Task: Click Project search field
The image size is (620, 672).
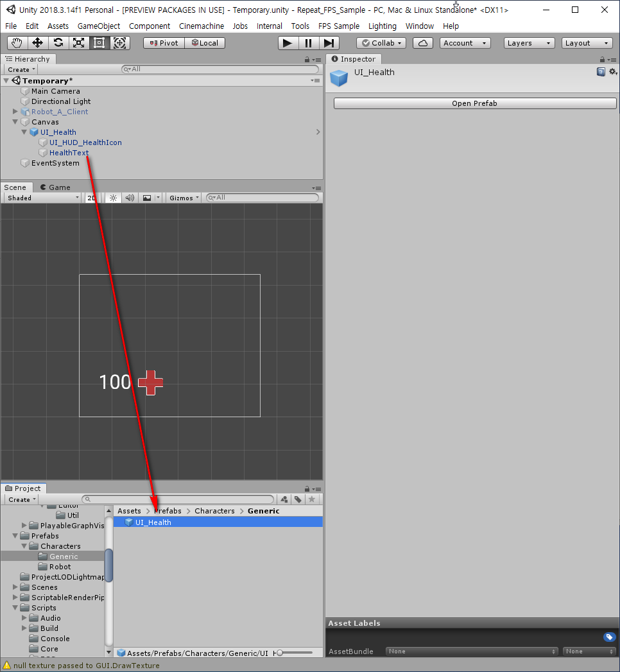Action: (178, 499)
